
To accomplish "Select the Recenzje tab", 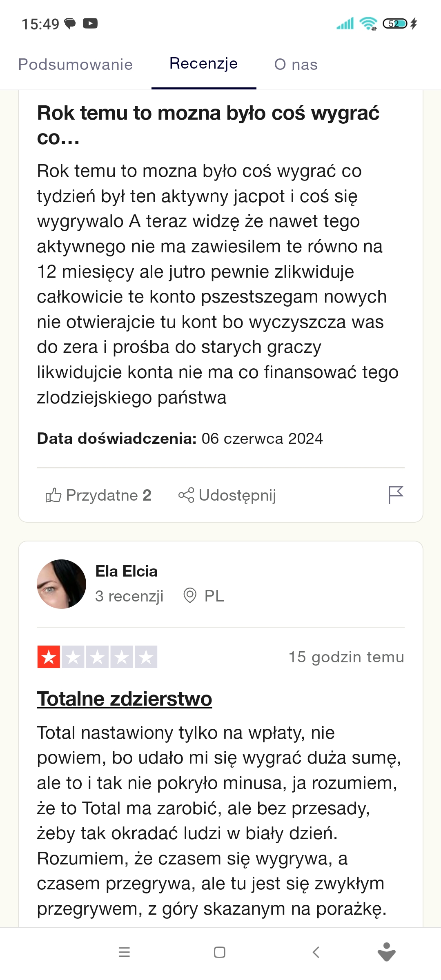I will click(x=203, y=64).
